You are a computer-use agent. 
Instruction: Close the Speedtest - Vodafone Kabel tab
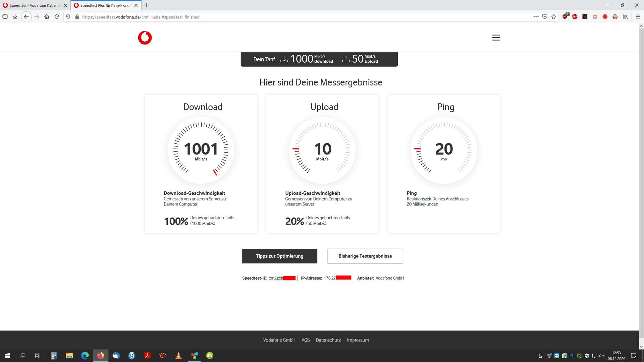pyautogui.click(x=65, y=5)
